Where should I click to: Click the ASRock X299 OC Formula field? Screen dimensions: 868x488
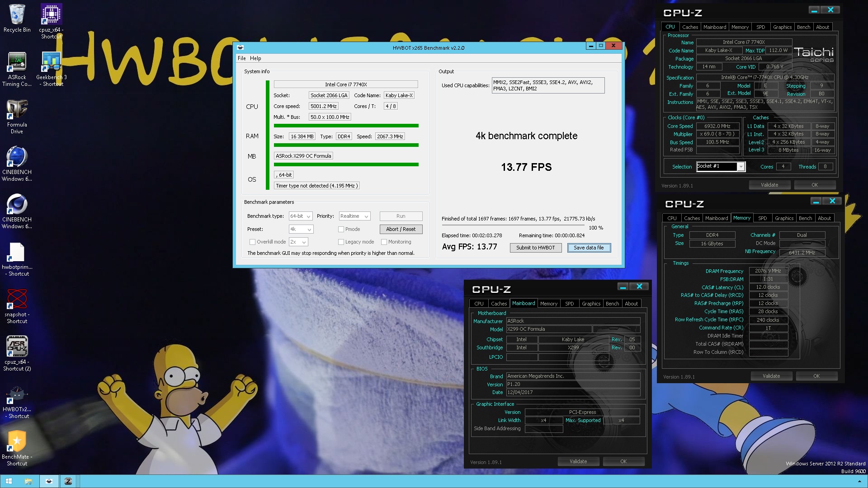click(x=304, y=156)
